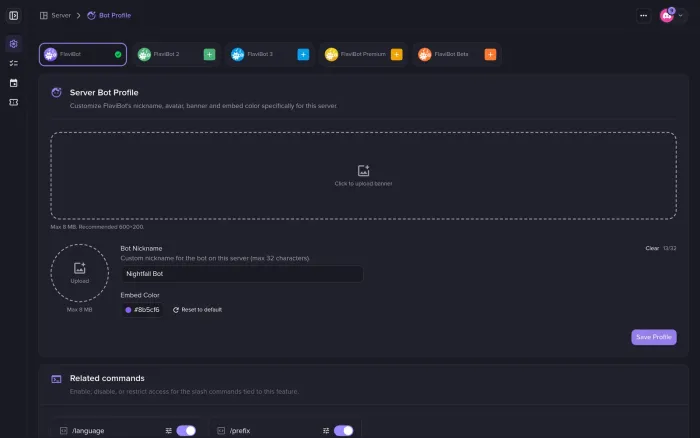The image size is (700, 438).
Task: Focus the Bot Nickname input field
Action: pyautogui.click(x=242, y=274)
